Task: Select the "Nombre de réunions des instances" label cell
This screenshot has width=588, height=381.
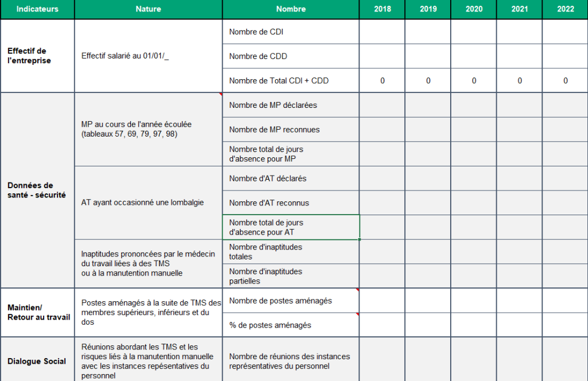Action: click(291, 361)
